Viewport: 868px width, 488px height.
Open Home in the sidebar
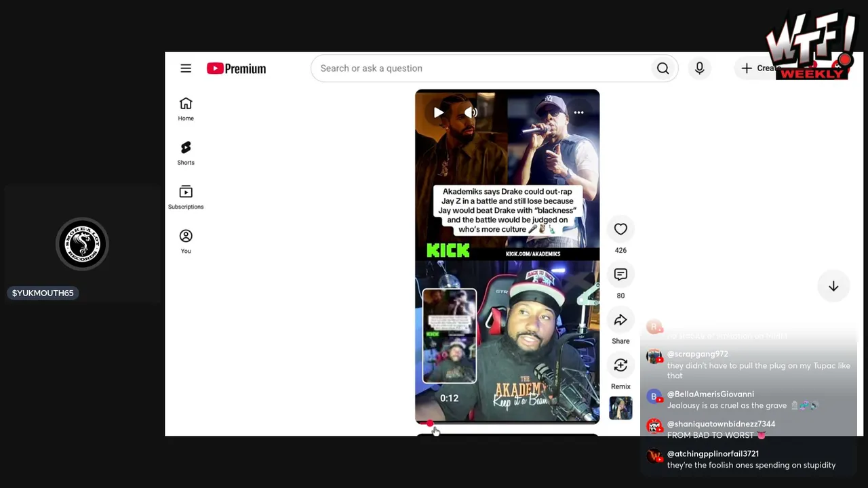tap(186, 108)
